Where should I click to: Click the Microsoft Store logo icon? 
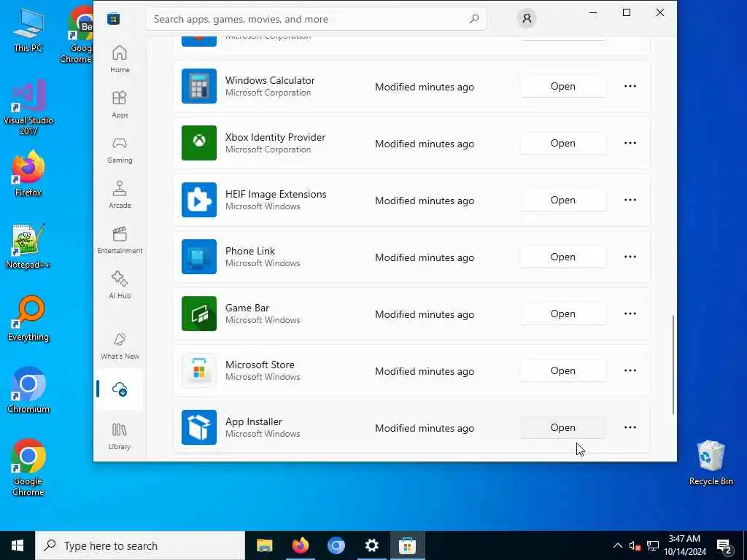click(113, 19)
